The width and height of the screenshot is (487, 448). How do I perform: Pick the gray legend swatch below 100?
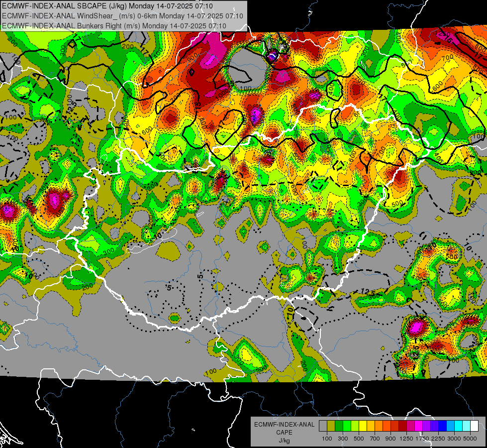pos(323,426)
